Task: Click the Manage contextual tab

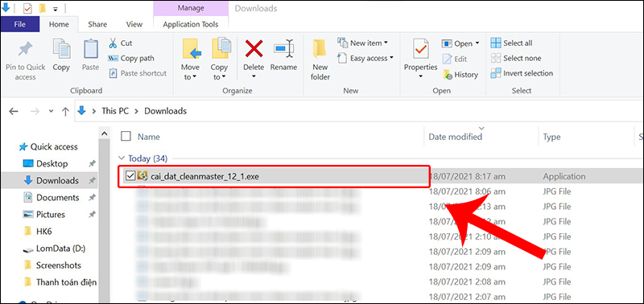Action: [191, 8]
